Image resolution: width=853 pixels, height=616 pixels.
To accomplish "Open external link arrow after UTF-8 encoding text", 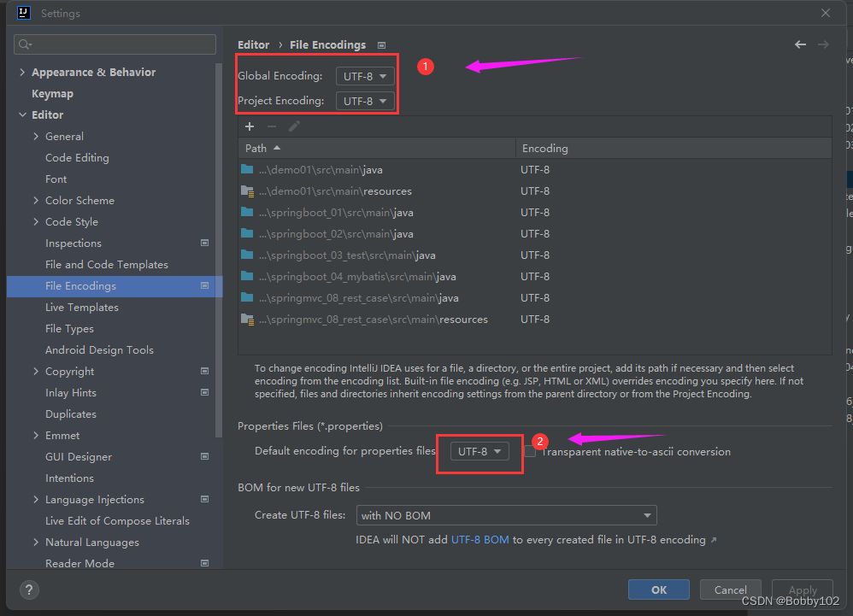I will click(x=714, y=540).
